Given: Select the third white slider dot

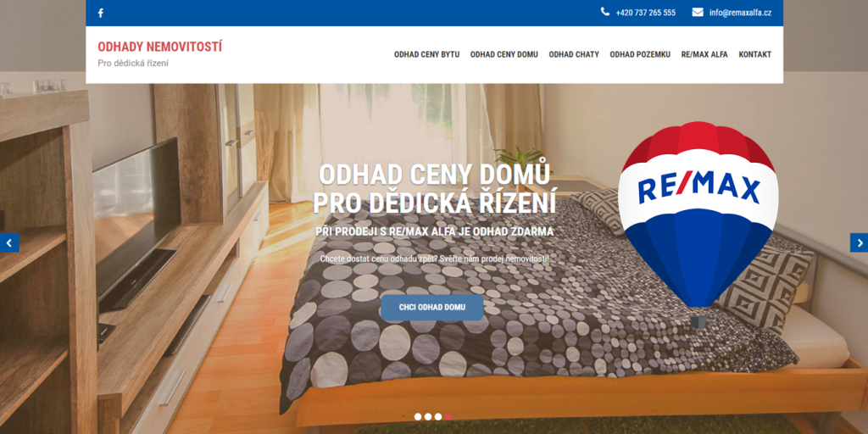Looking at the screenshot, I should (x=438, y=417).
